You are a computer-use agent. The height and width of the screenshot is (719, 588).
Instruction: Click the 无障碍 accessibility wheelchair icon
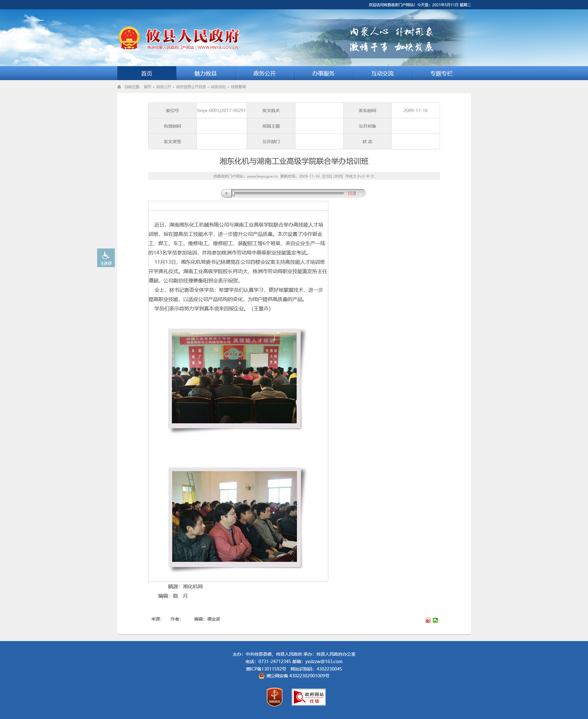click(x=106, y=257)
